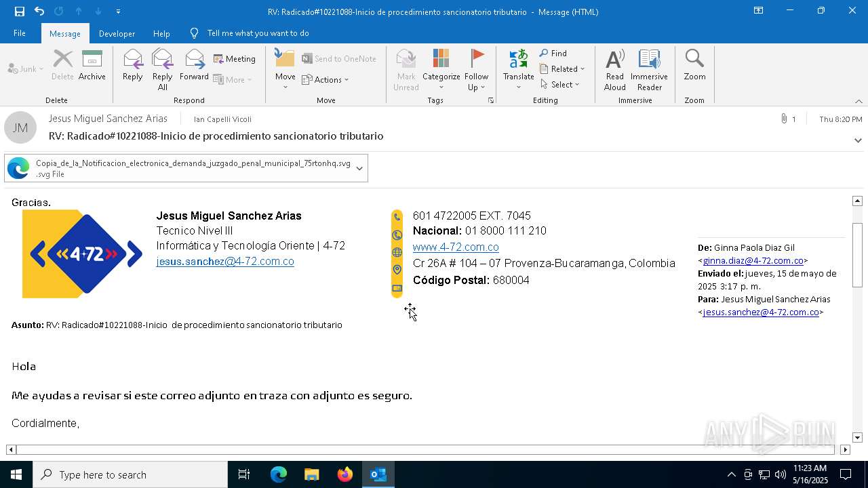Viewport: 868px width, 488px height.
Task: Click the paperclip attachment count icon
Action: pyautogui.click(x=785, y=119)
